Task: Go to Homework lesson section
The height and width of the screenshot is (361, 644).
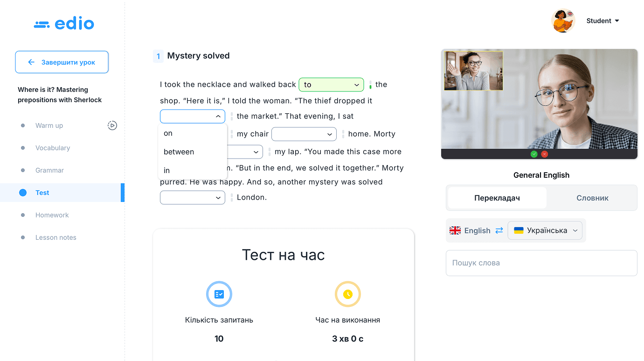Action: pos(52,215)
